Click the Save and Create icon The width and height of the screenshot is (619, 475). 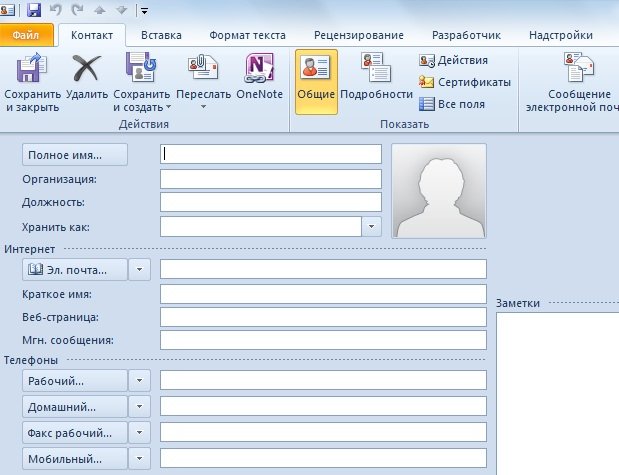(x=141, y=70)
